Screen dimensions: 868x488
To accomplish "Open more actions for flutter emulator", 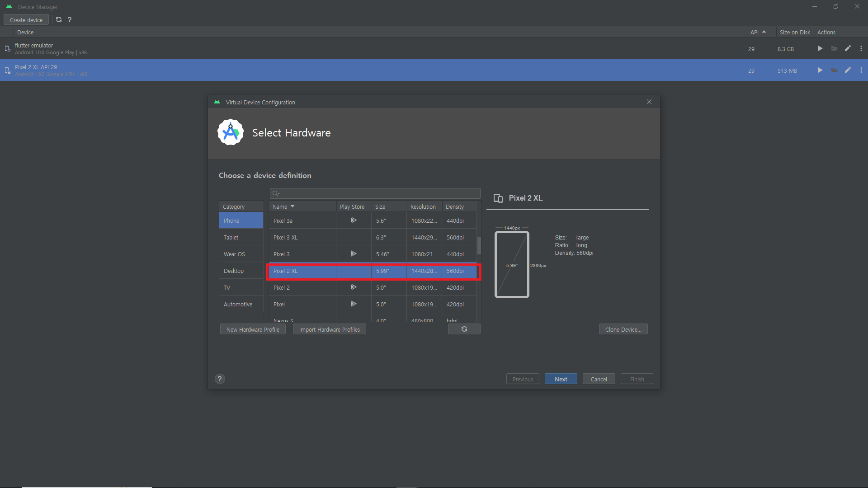I will [x=861, y=49].
